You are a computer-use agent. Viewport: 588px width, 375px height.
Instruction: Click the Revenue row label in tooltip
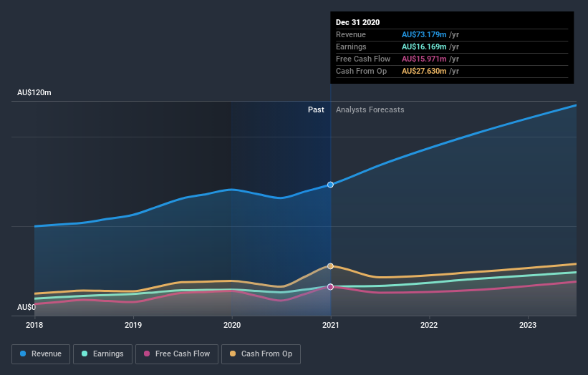[351, 34]
